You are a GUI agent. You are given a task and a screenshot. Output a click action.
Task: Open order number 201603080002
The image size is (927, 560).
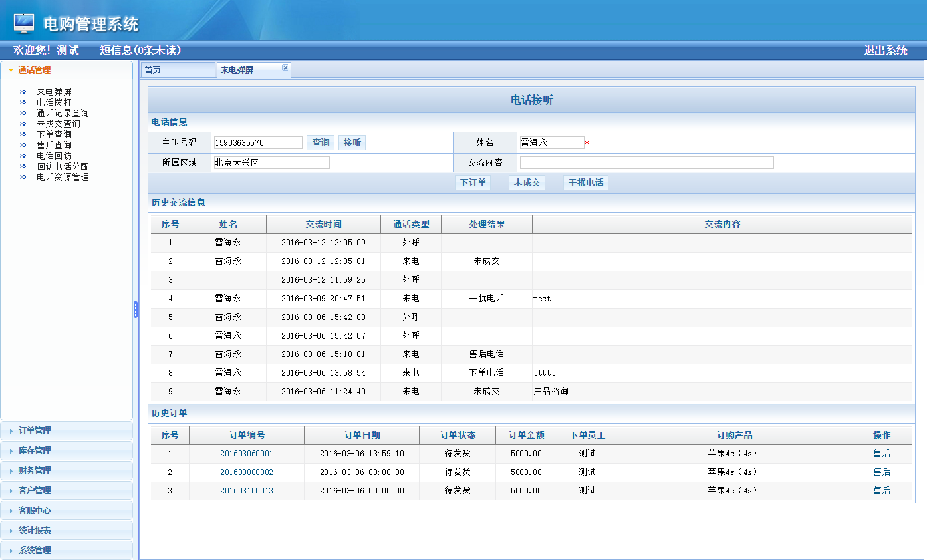pyautogui.click(x=247, y=472)
